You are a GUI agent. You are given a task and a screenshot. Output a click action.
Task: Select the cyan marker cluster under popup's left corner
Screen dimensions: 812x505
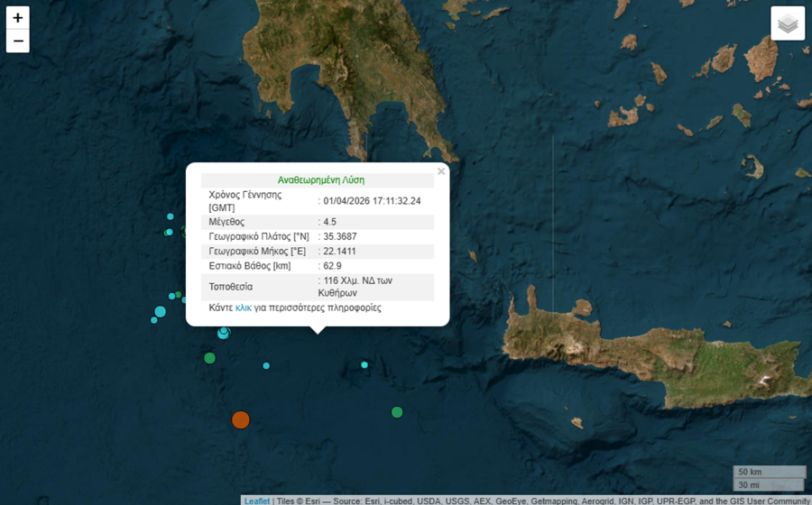tap(223, 333)
